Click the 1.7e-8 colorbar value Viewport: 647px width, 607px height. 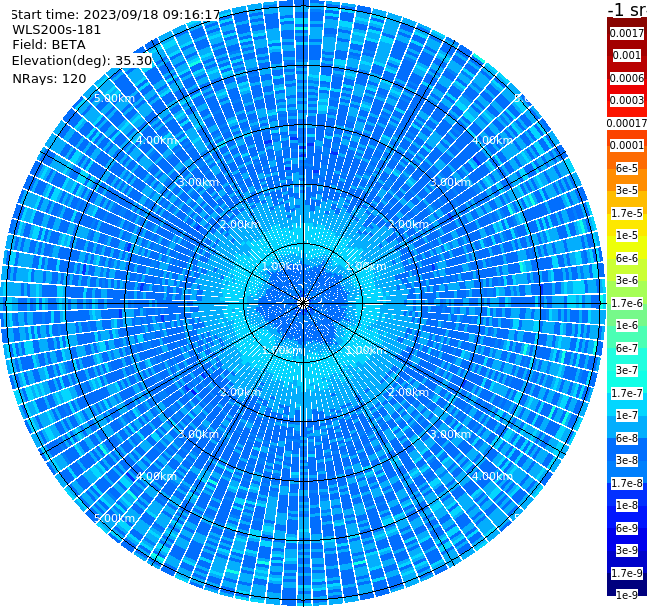pyautogui.click(x=627, y=483)
